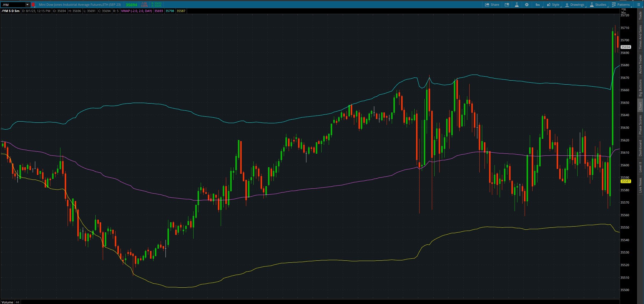Select the Chart side tab

point(641,106)
